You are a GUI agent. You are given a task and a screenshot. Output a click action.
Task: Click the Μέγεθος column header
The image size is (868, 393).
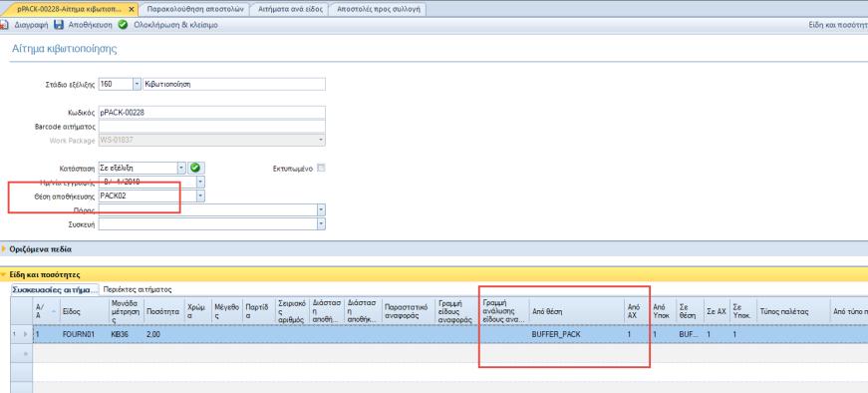[x=227, y=311]
